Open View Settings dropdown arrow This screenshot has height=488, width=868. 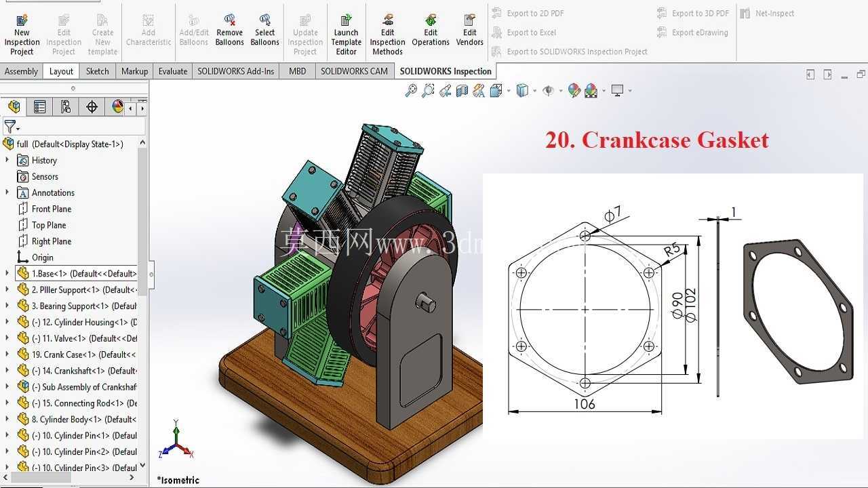(630, 91)
